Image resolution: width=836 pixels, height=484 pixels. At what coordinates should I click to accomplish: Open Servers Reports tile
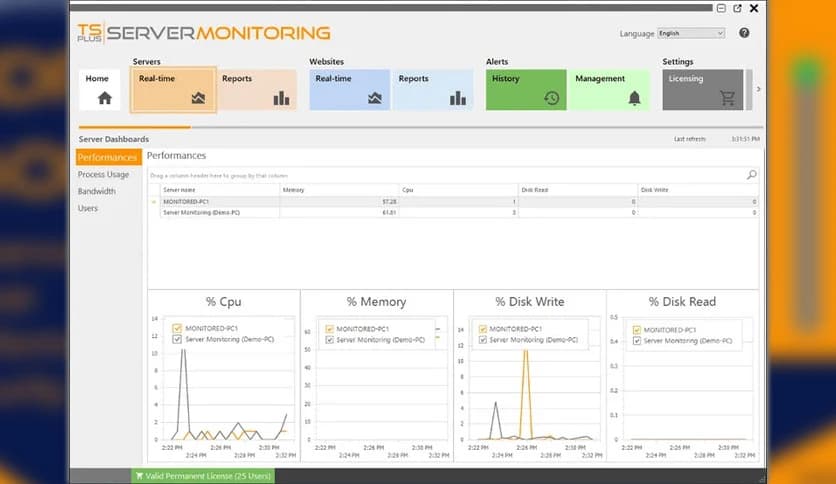pos(257,90)
